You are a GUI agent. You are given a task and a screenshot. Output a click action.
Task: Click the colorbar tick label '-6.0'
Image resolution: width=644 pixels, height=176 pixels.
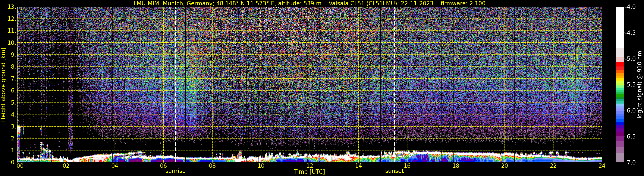pyautogui.click(x=630, y=111)
